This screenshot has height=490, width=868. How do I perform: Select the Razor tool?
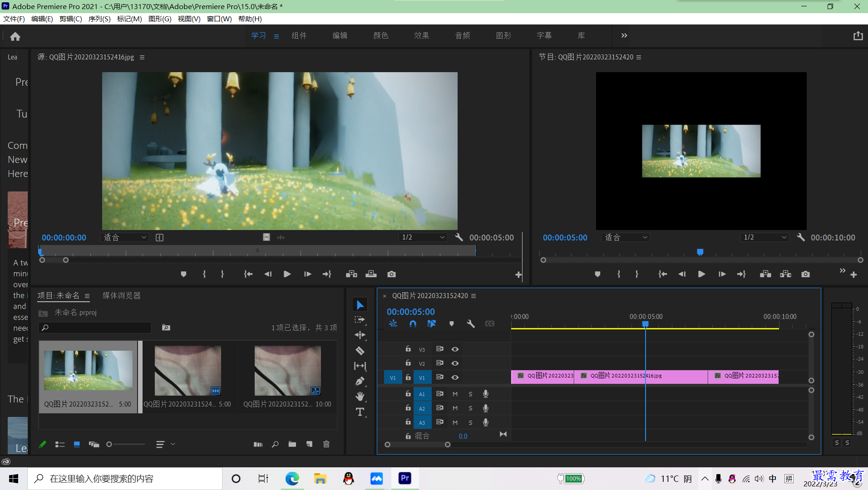click(x=360, y=351)
